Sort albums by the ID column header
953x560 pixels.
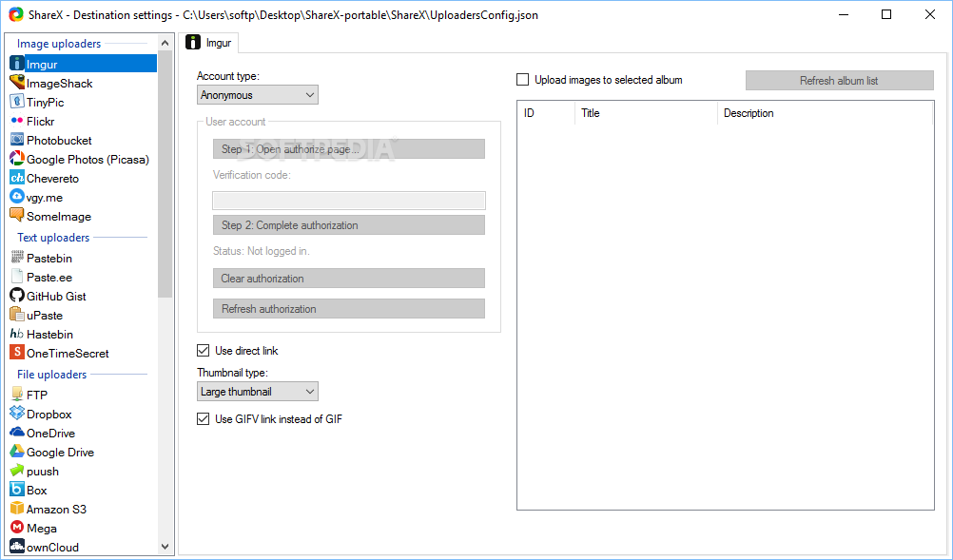click(546, 113)
